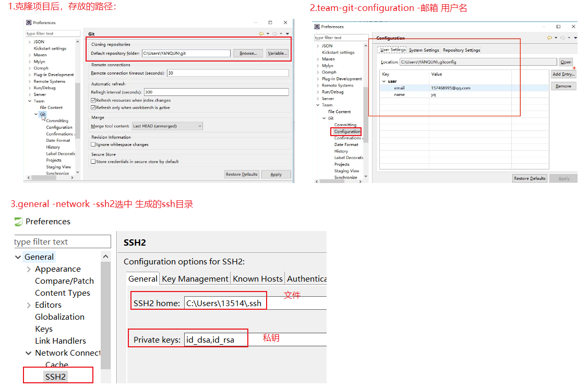The height and width of the screenshot is (388, 588).
Task: Click Browse button for default repository folder
Action: pos(248,53)
